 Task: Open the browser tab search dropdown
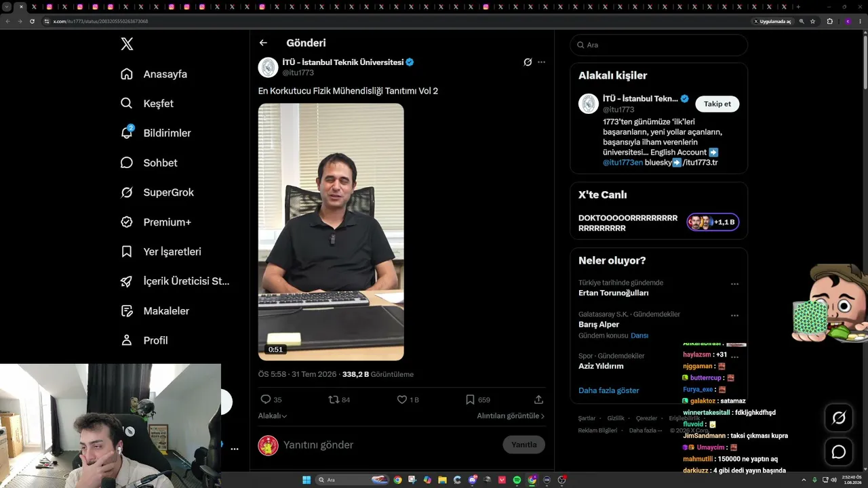point(7,7)
